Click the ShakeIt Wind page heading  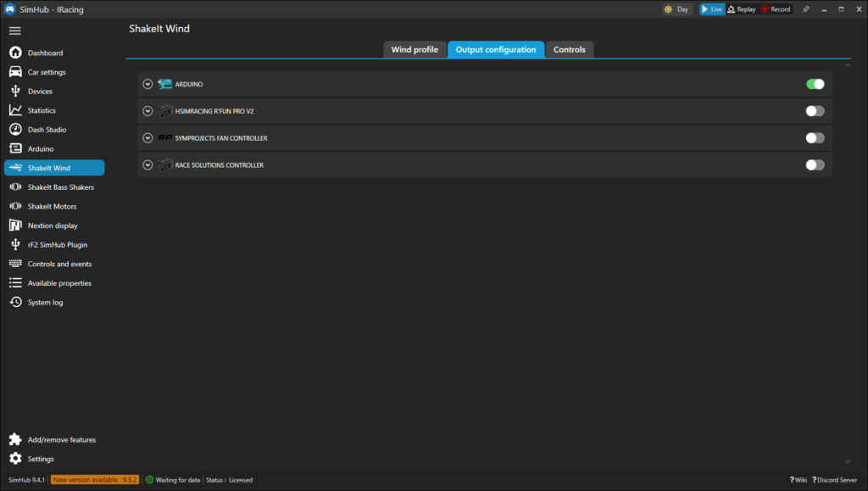click(159, 29)
